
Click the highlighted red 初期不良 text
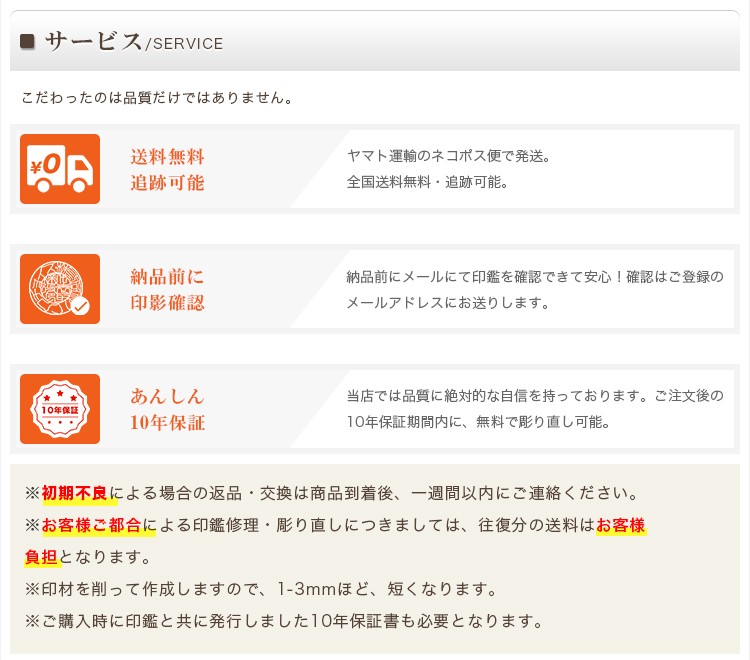pyautogui.click(x=75, y=493)
